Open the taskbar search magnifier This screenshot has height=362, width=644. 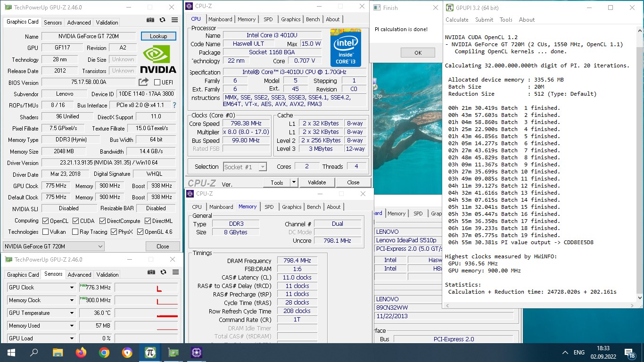tap(34, 353)
